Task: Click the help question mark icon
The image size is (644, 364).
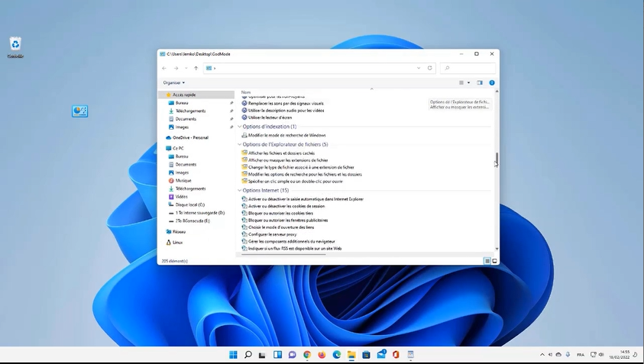Action: (492, 82)
